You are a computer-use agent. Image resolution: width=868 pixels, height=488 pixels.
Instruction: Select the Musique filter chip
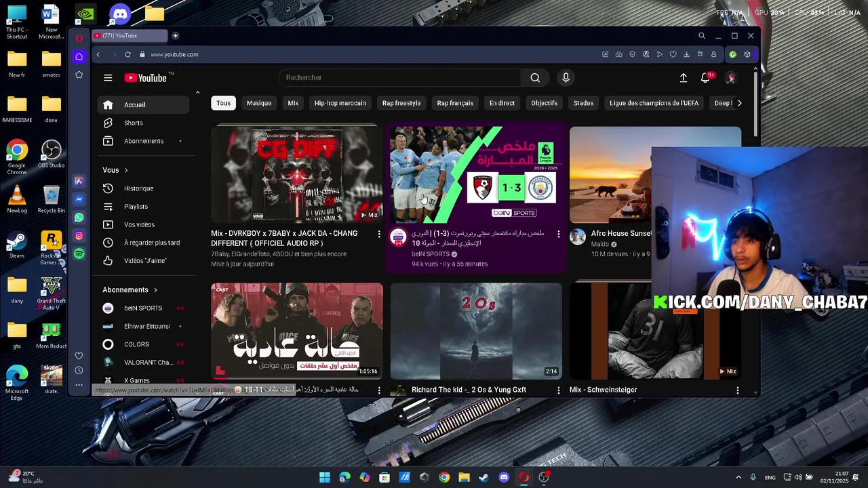(x=259, y=103)
